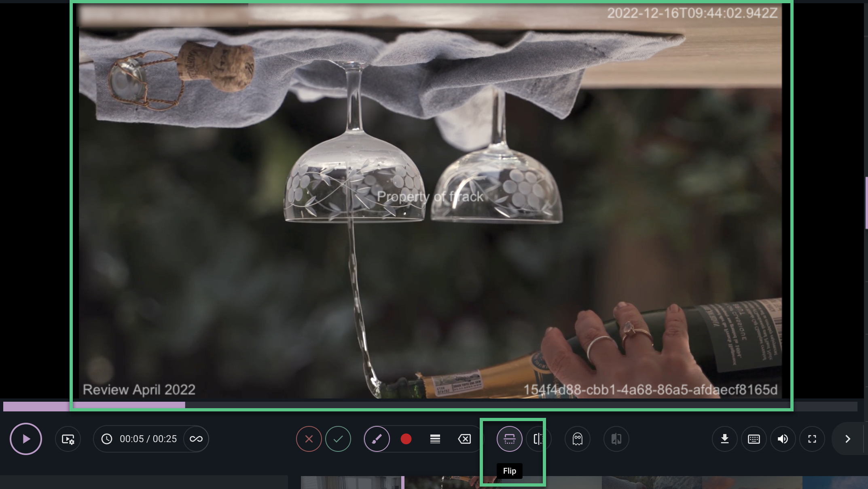
Task: Toggle the infinity loop playback button
Action: click(x=196, y=439)
